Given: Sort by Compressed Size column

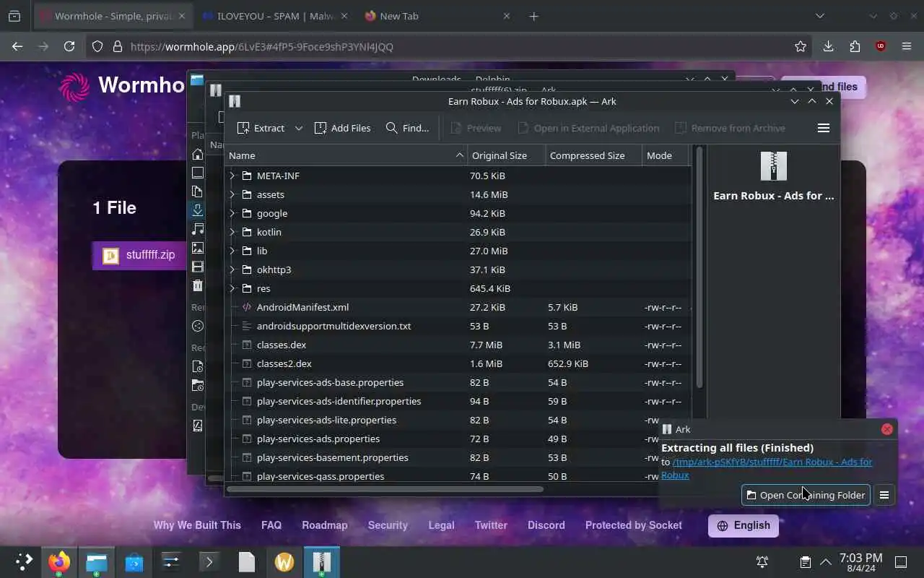Looking at the screenshot, I should point(593,155).
